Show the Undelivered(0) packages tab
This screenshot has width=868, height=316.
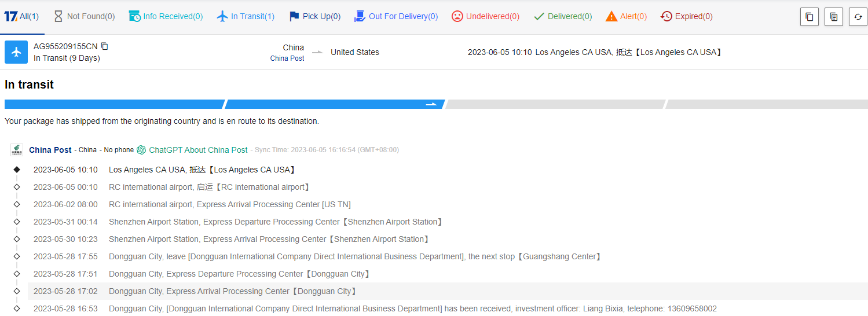click(x=485, y=16)
